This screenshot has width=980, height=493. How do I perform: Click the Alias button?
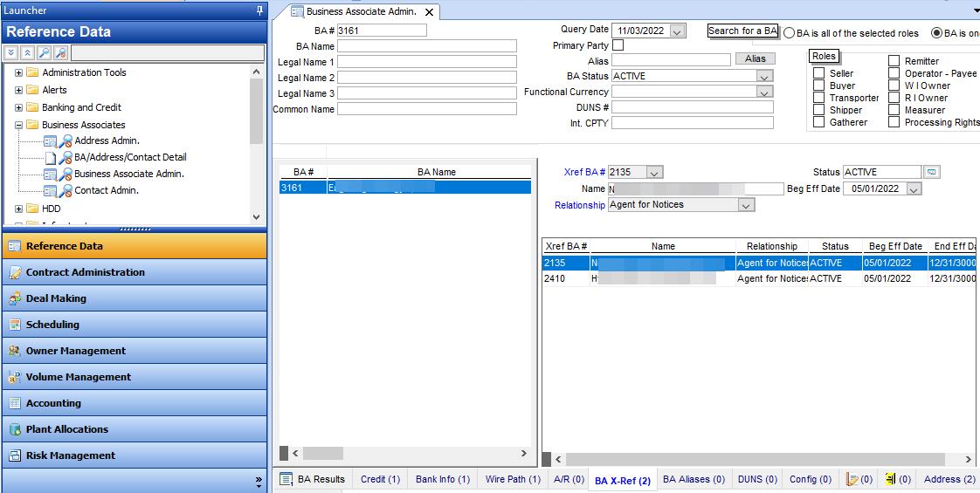pos(755,59)
